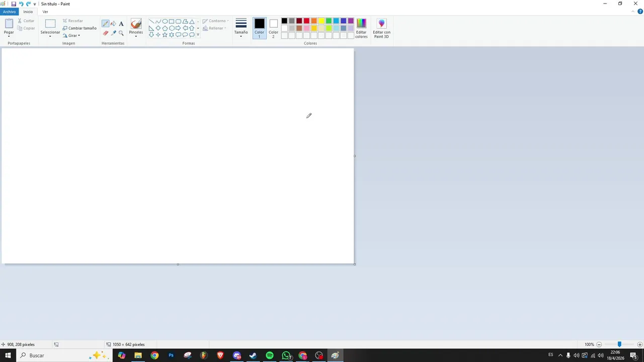The height and width of the screenshot is (362, 644).
Task: Choose the Rectangle shape
Action: [x=172, y=21]
